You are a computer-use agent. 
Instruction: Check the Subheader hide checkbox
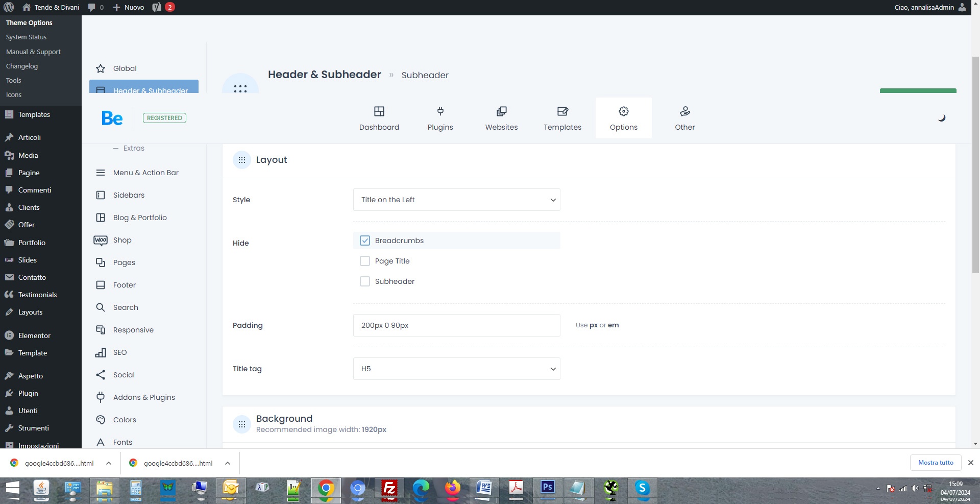[365, 281]
